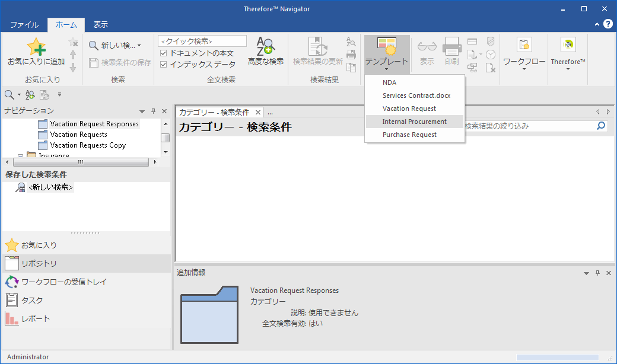
Task: Click the navigation tree vertical scroll down arrow
Action: coord(166,152)
